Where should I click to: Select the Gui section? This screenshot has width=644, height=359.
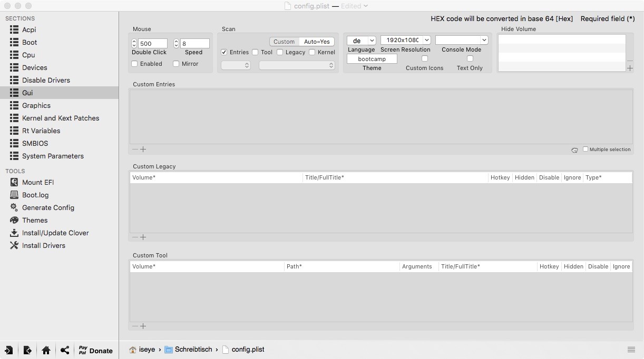[59, 93]
